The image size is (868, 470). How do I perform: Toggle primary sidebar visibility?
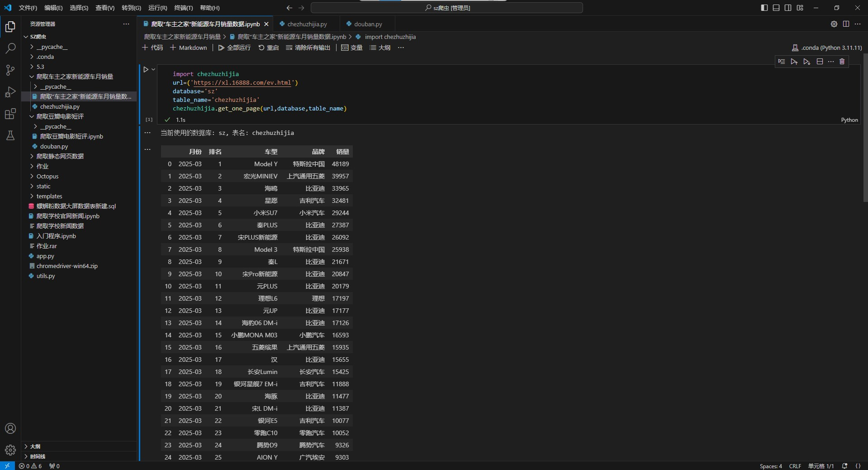click(764, 8)
